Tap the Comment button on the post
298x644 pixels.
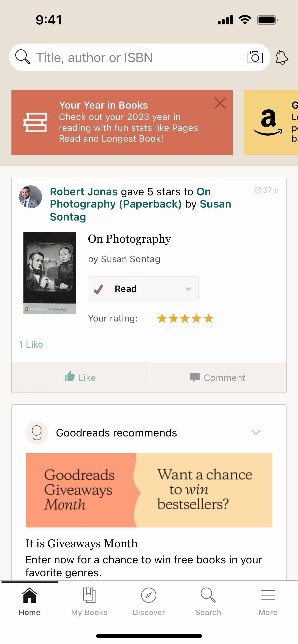218,377
